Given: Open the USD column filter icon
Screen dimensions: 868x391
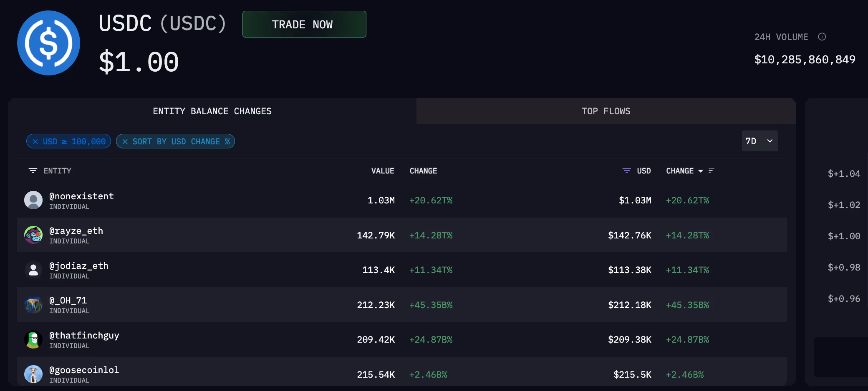Looking at the screenshot, I should [x=626, y=170].
